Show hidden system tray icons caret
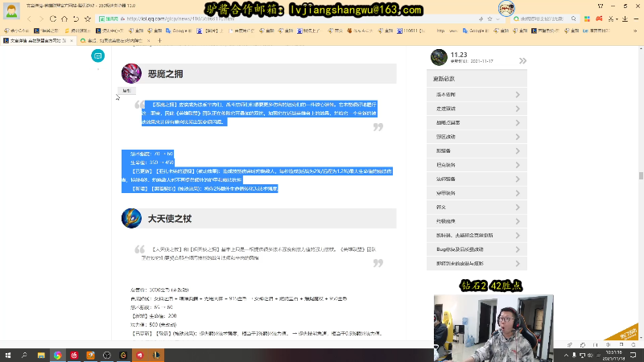 566,356
